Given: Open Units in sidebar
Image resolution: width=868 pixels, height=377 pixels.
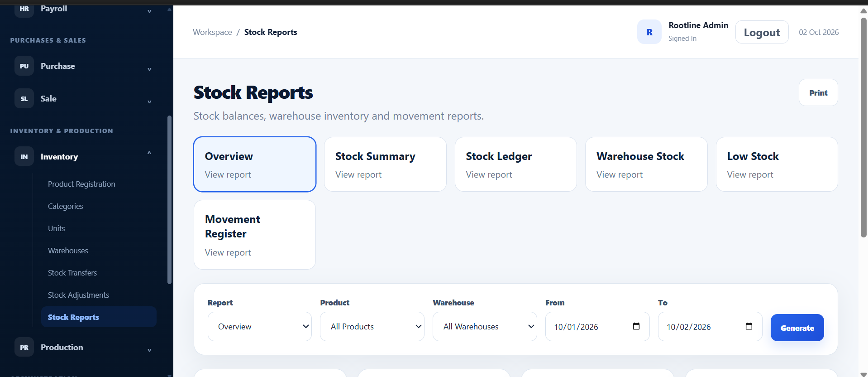Looking at the screenshot, I should pos(57,228).
